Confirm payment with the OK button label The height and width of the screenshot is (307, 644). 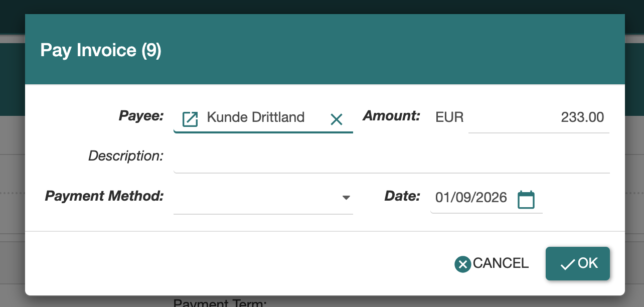(x=588, y=263)
